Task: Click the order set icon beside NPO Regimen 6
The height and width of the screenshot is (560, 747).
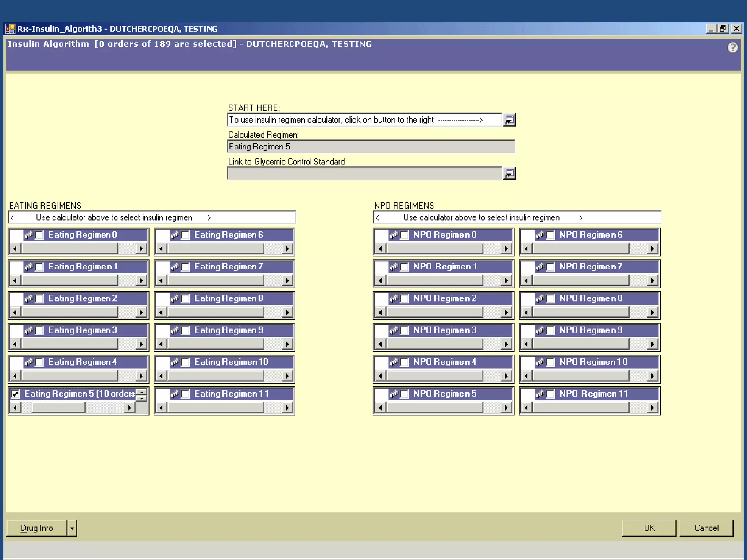Action: click(540, 235)
